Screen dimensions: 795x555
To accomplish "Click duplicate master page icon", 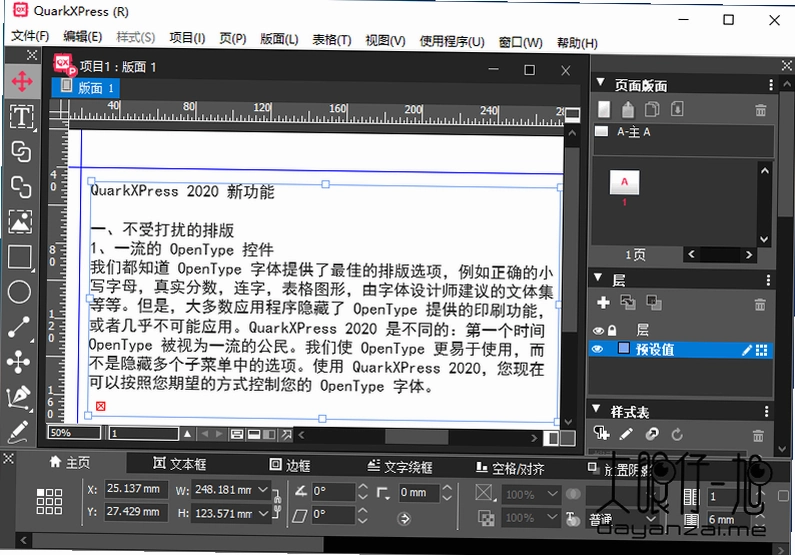I will coord(652,109).
